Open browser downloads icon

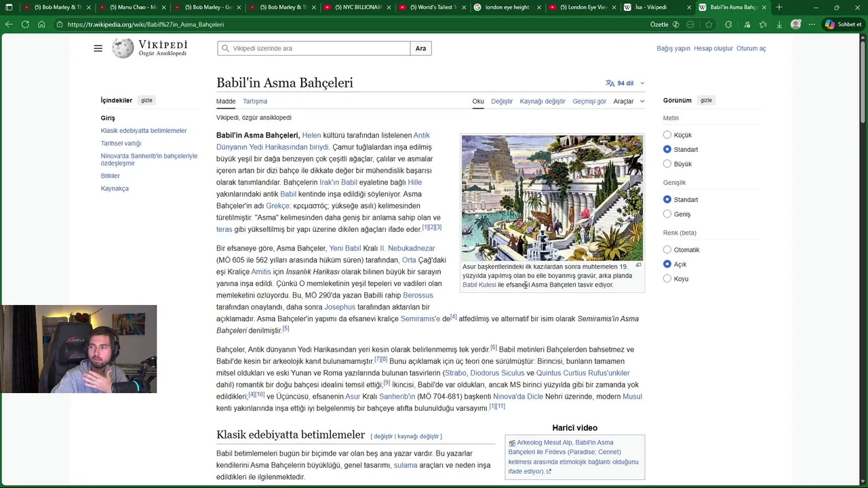(x=779, y=24)
